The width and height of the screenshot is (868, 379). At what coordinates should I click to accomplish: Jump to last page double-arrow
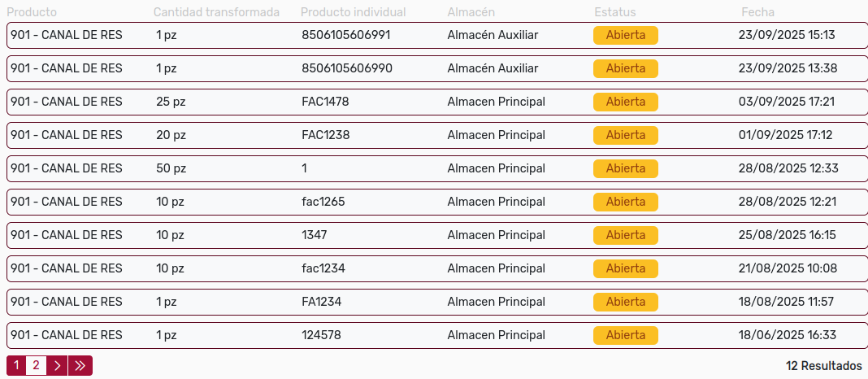80,366
